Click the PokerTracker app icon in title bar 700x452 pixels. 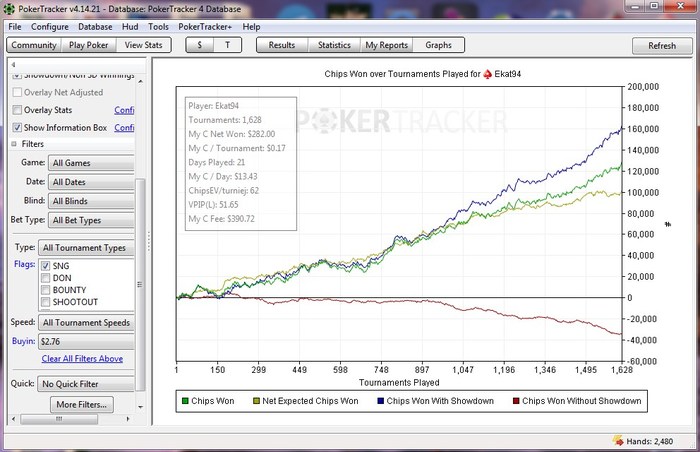click(9, 8)
